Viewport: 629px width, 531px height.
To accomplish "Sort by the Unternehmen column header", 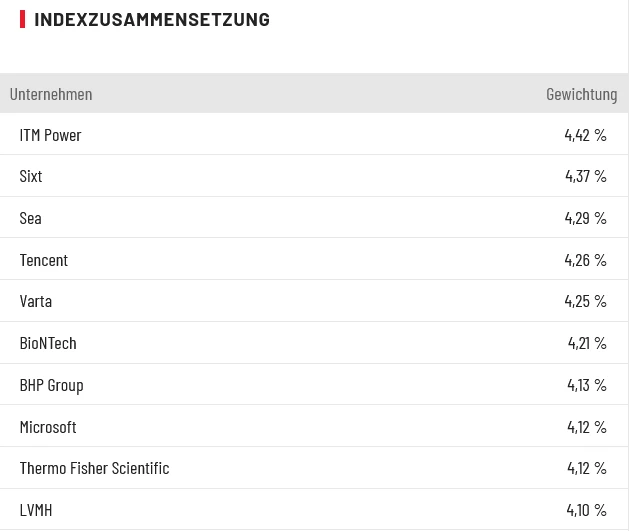I will [x=51, y=94].
